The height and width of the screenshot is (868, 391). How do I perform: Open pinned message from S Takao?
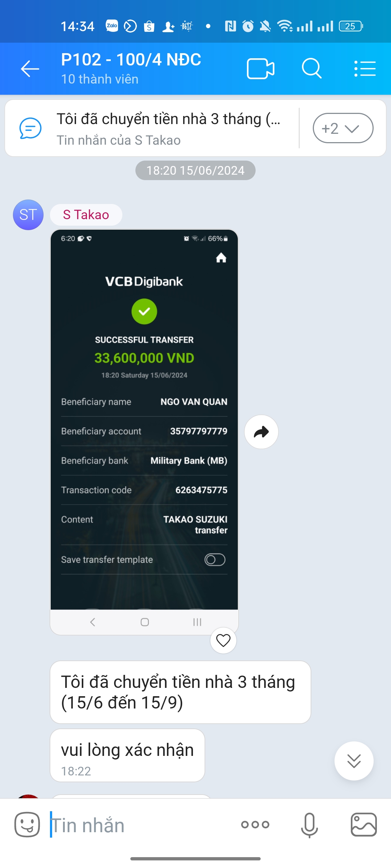[x=152, y=128]
